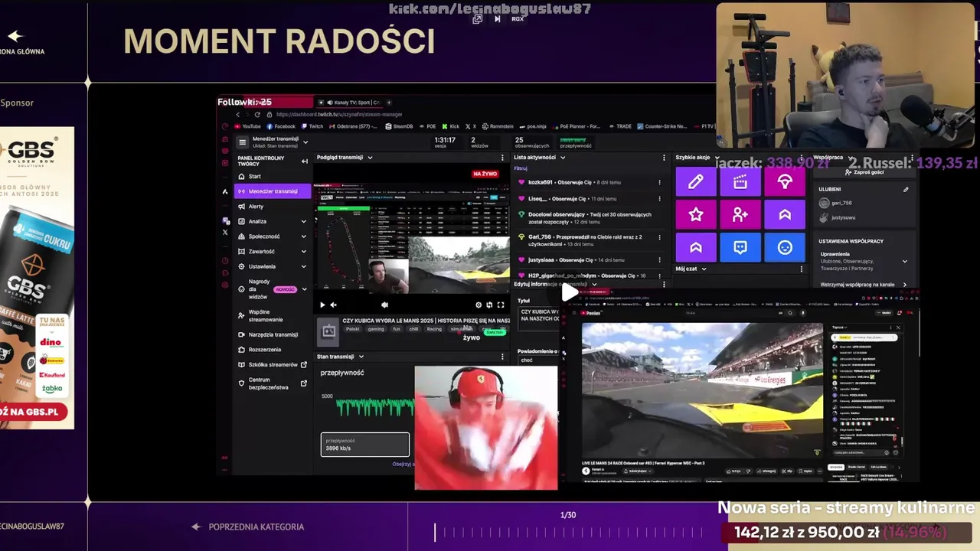The width and height of the screenshot is (980, 551).
Task: Click the Ferrari fan face-cam clip thumbnail
Action: (486, 428)
